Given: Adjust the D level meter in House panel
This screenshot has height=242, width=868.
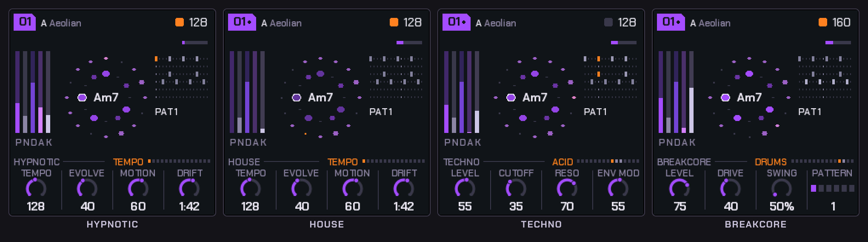Looking at the screenshot, I should click(247, 92).
